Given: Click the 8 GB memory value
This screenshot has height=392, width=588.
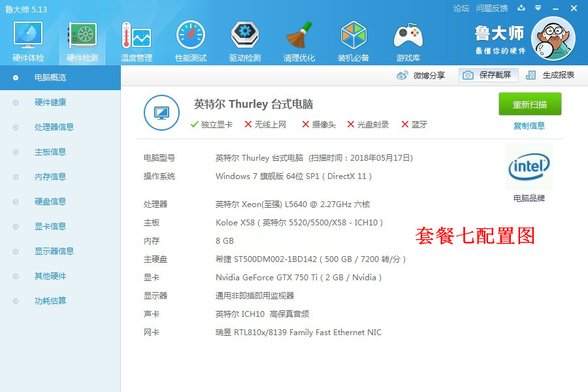Looking at the screenshot, I should 225,241.
